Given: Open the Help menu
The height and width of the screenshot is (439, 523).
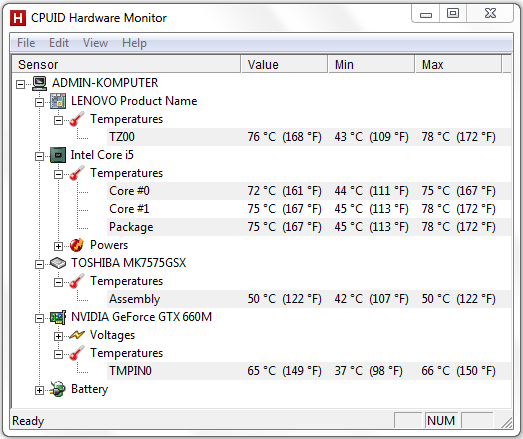Looking at the screenshot, I should [134, 43].
